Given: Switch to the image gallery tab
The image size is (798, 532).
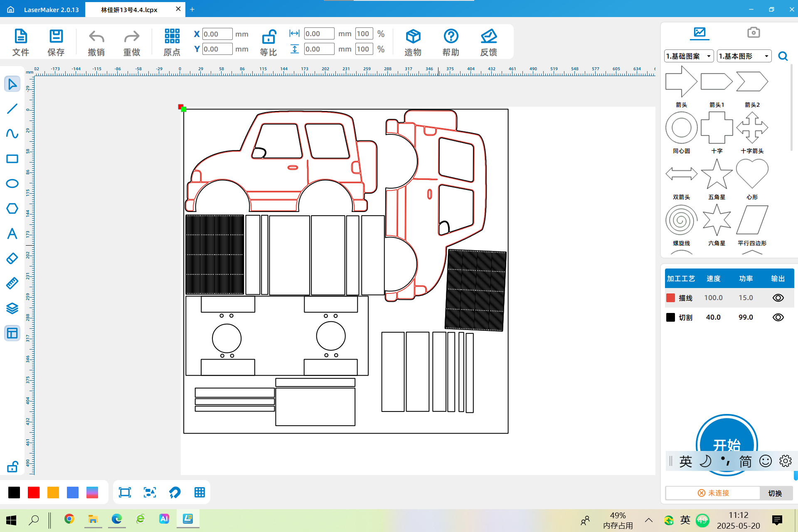Looking at the screenshot, I should pos(699,32).
